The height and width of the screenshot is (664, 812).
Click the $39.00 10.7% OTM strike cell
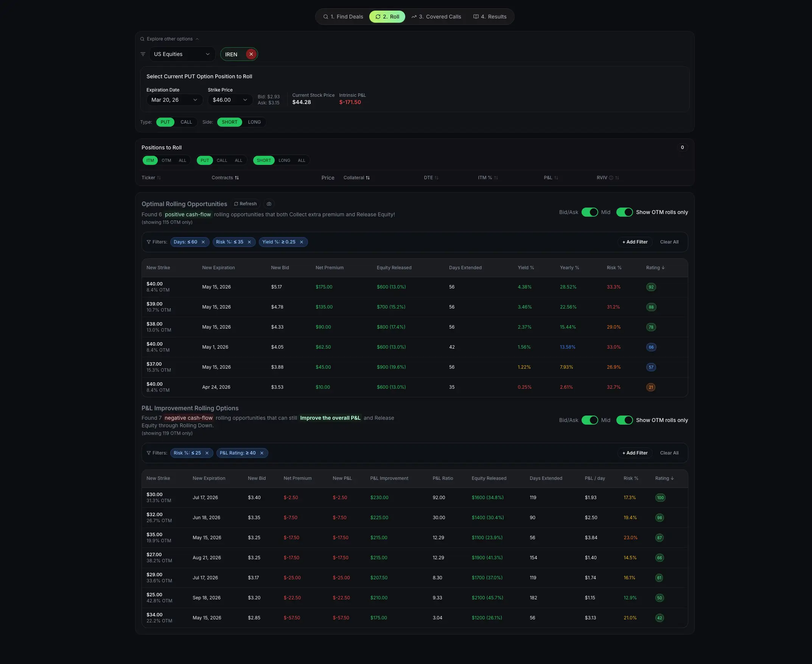coord(159,307)
